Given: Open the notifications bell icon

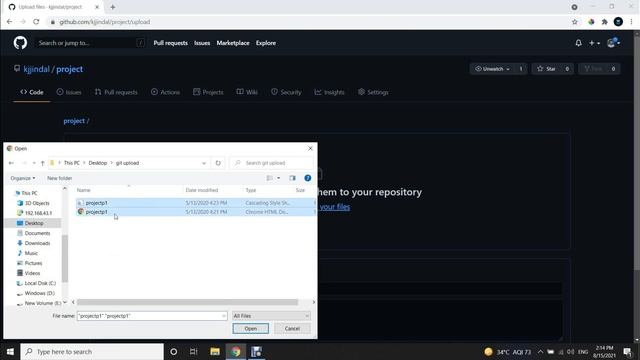Looking at the screenshot, I should point(578,43).
